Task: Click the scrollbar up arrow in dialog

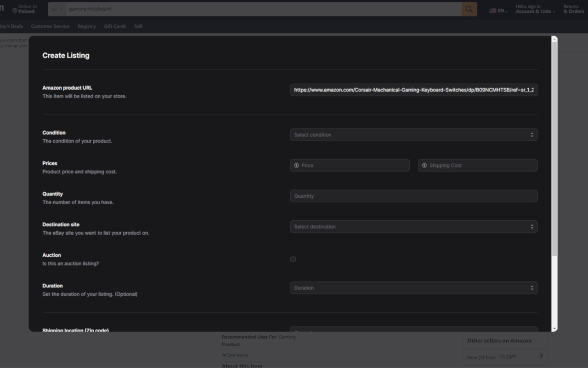Action: coord(554,39)
